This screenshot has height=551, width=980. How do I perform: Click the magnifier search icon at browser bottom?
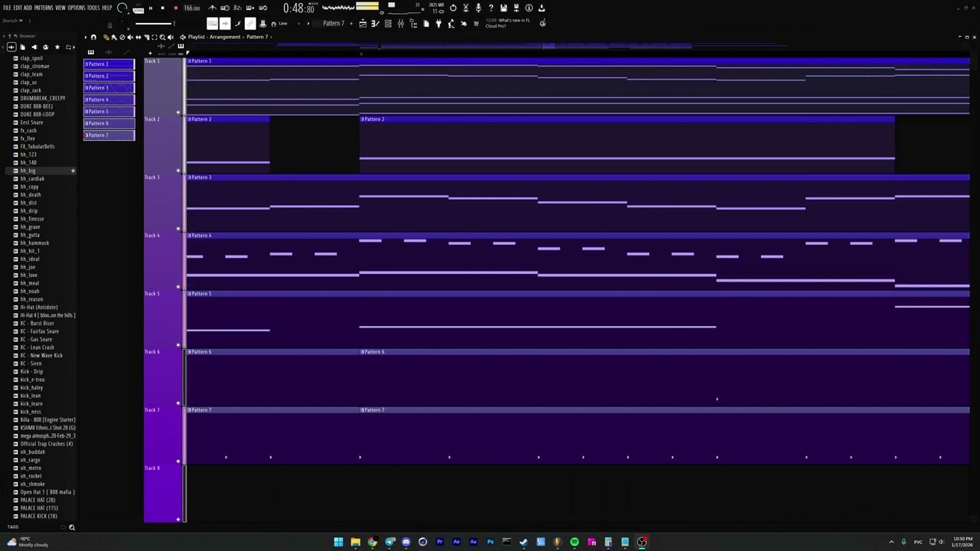point(72,527)
